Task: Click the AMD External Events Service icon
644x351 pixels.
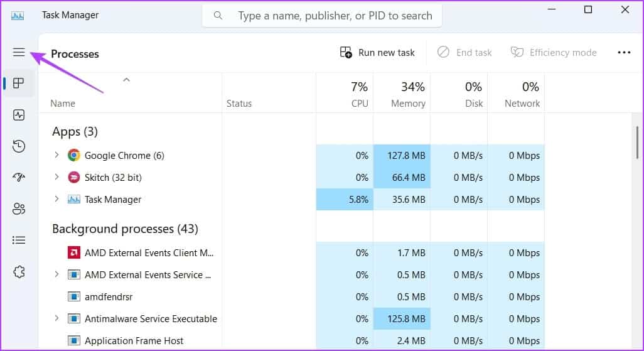Action: pyautogui.click(x=74, y=274)
